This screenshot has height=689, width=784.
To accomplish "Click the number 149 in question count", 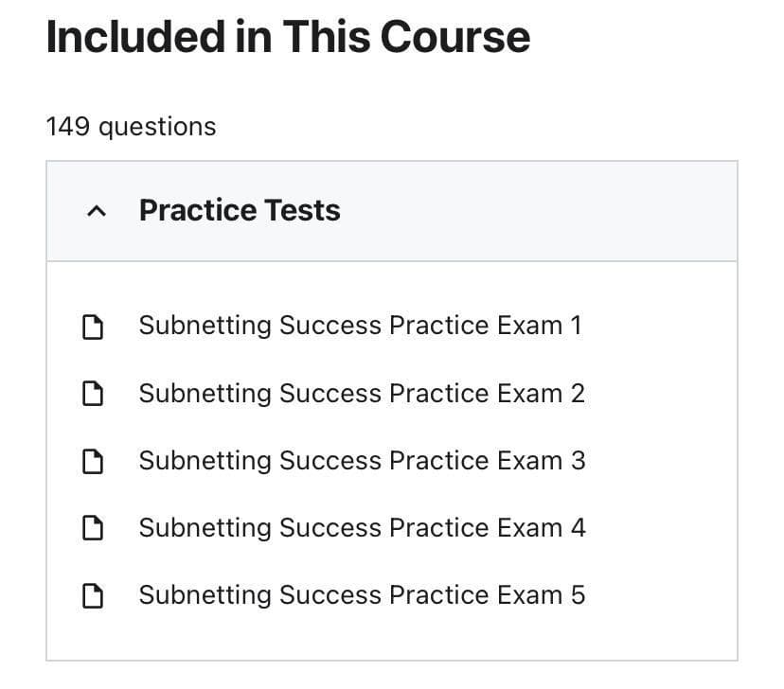I will pos(68,126).
